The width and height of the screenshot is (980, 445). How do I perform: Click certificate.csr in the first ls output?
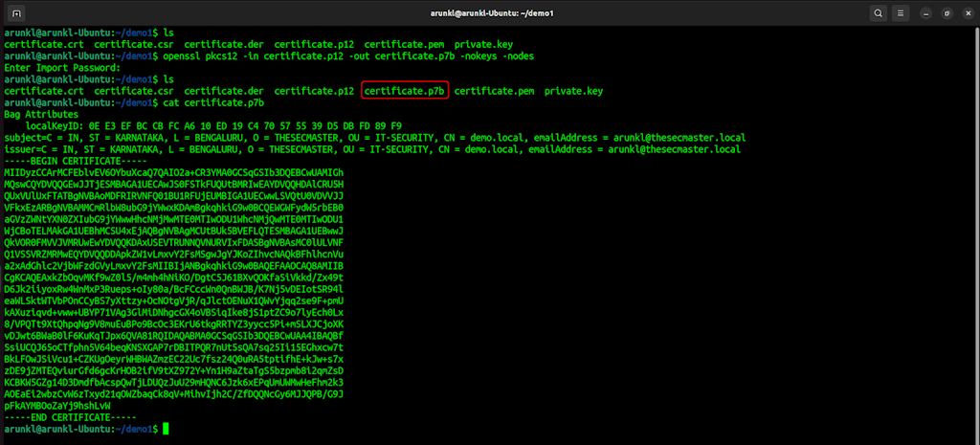coord(134,44)
